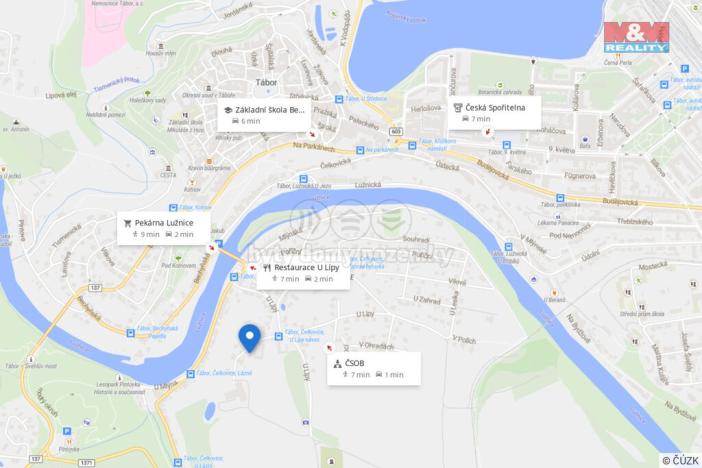Click the shopping cart icon on the Pekárna Lužnice card
The height and width of the screenshot is (468, 702).
click(x=127, y=223)
